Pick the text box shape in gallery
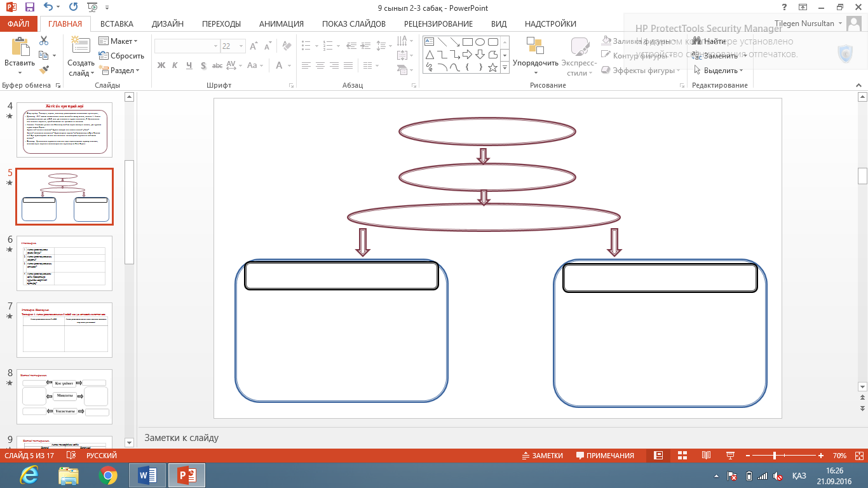The height and width of the screenshot is (488, 868). click(x=429, y=42)
